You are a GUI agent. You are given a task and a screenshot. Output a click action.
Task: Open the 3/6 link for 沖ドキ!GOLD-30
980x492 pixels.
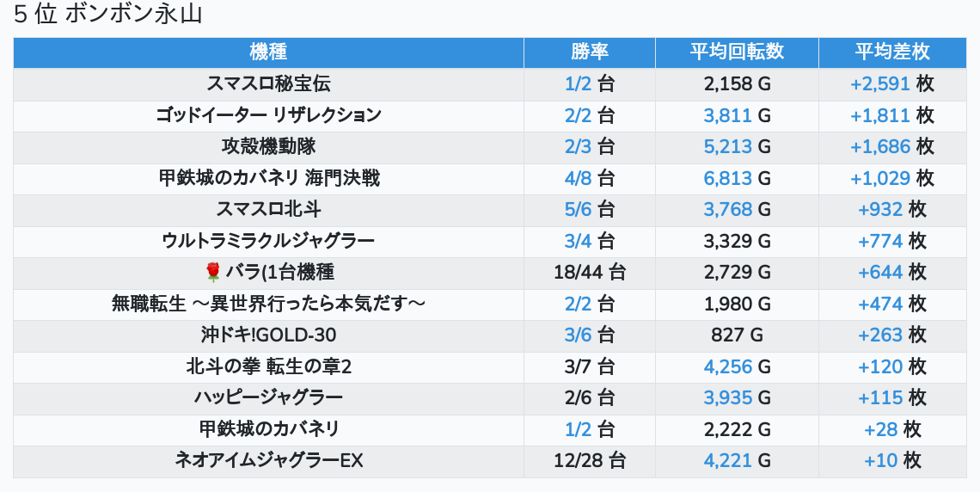pos(578,335)
